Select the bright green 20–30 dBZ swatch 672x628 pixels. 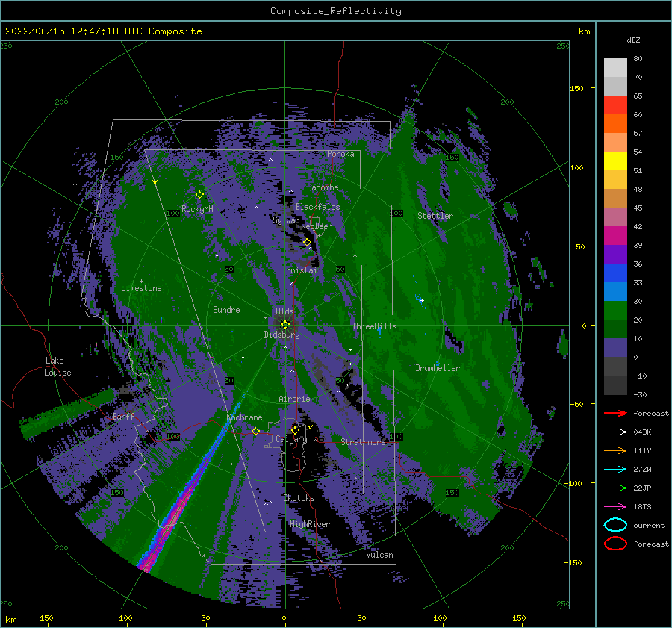(615, 311)
